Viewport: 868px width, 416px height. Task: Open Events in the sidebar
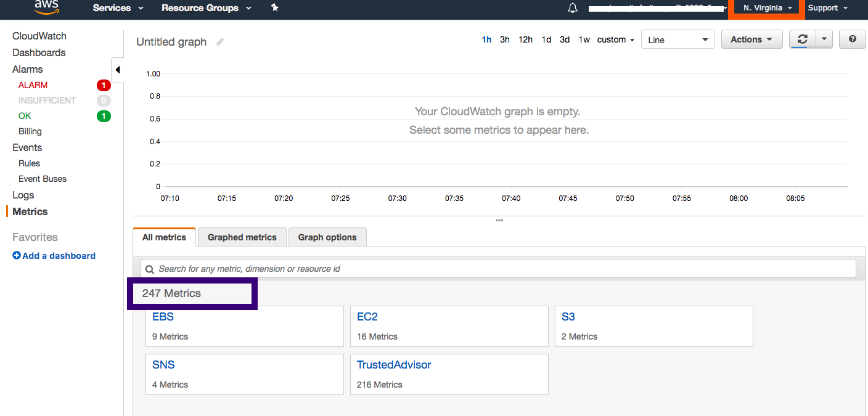pos(27,148)
